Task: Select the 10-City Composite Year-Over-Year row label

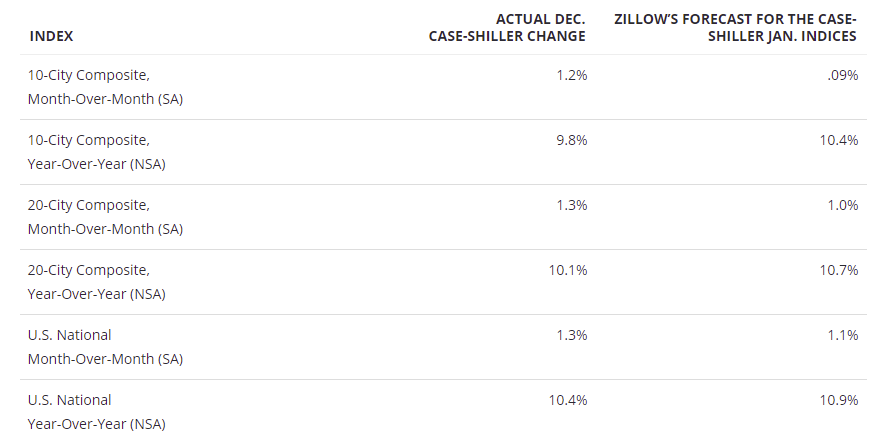Action: click(x=97, y=152)
